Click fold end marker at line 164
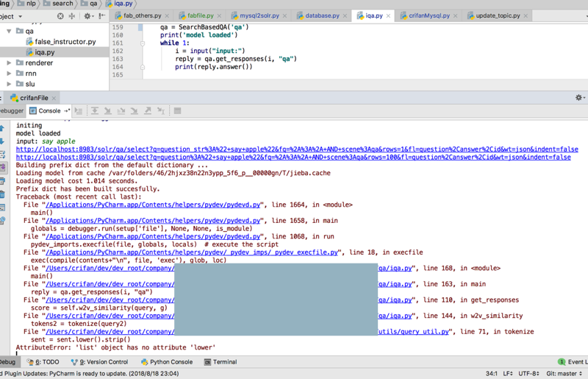The image size is (588, 379). click(x=143, y=67)
